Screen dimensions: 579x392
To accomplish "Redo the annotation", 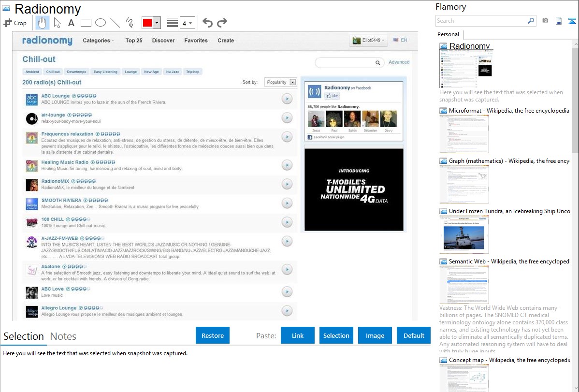I will coord(222,23).
